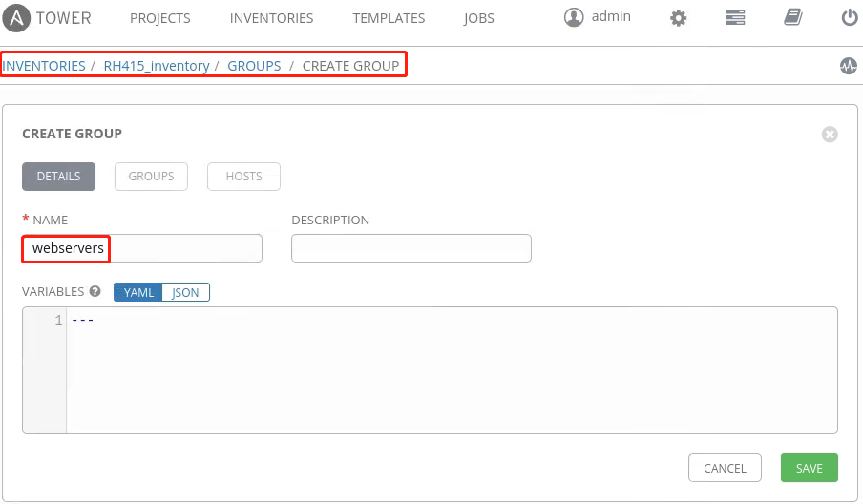Image resolution: width=863 pixels, height=504 pixels.
Task: Go to the Templates menu
Action: point(389,18)
